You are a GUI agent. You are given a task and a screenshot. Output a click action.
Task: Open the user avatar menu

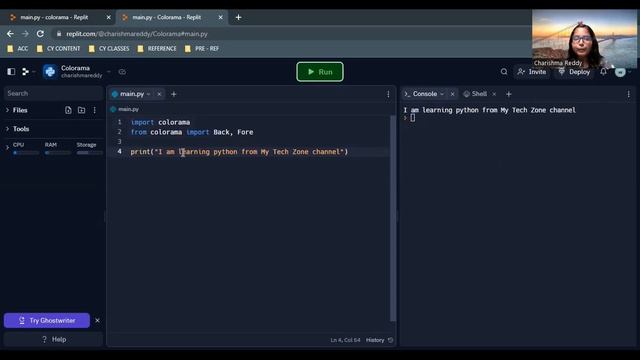click(620, 72)
